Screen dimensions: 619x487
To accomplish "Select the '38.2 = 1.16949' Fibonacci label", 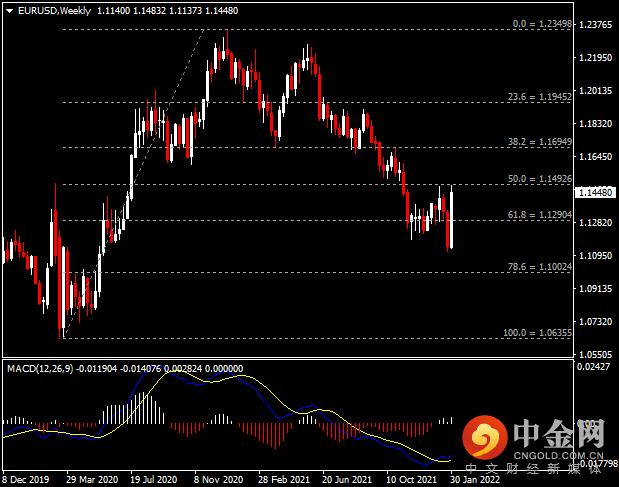I will click(540, 142).
